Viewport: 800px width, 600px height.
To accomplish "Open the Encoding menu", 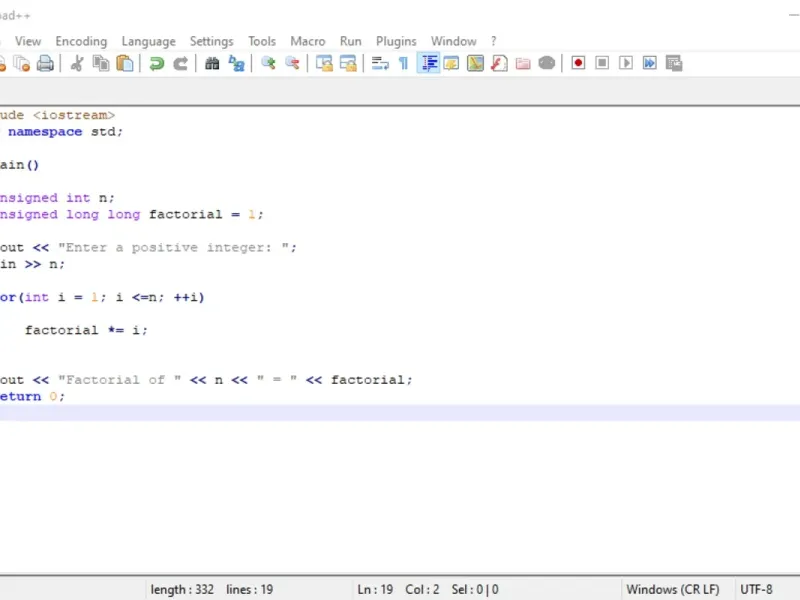I will point(81,41).
